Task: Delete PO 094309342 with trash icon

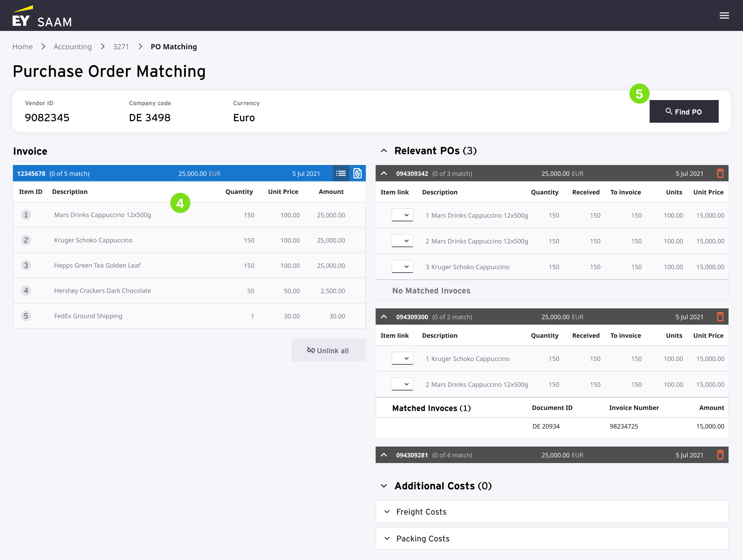Action: (720, 173)
